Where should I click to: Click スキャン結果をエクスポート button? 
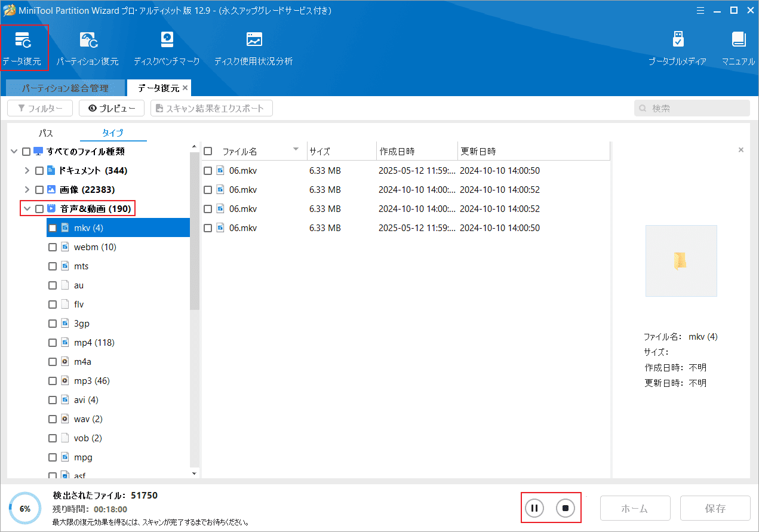pos(212,108)
